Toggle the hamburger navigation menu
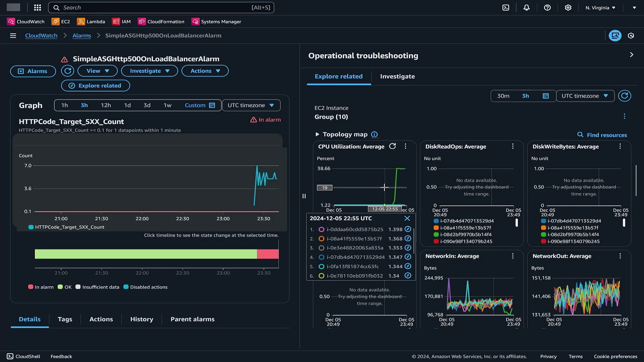The height and width of the screenshot is (362, 644). click(13, 36)
